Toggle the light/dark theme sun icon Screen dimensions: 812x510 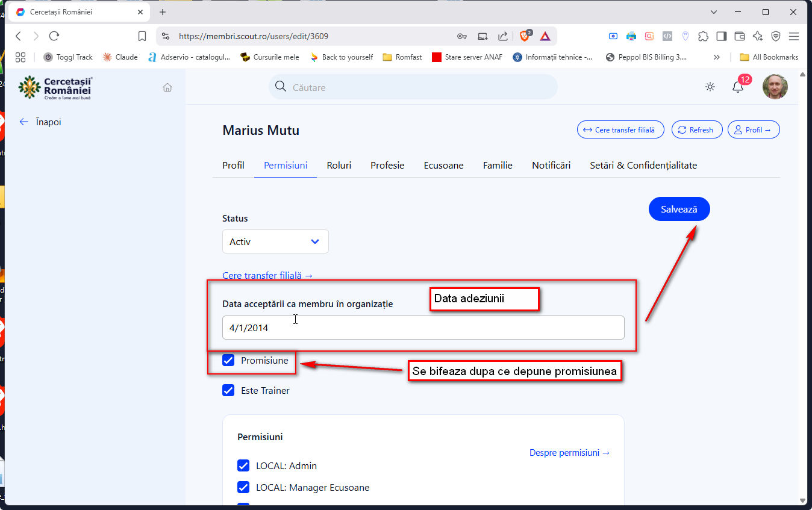click(x=710, y=87)
